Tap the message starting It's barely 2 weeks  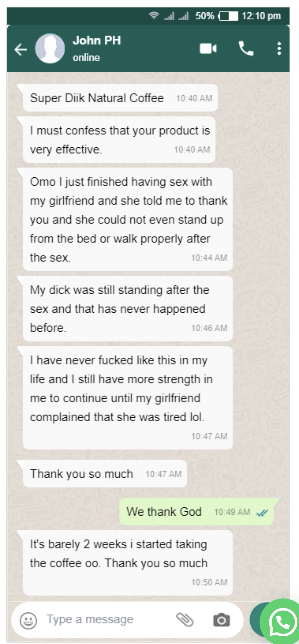pyautogui.click(x=128, y=563)
